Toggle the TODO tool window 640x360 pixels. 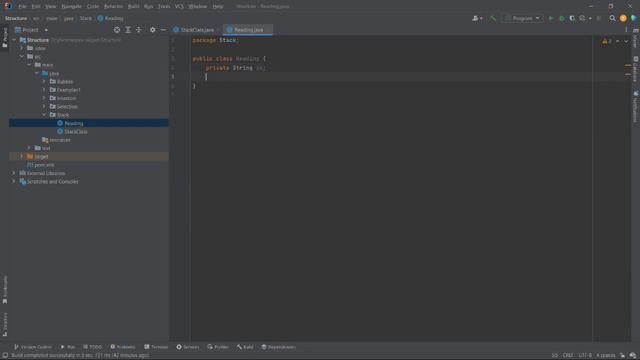[92, 347]
